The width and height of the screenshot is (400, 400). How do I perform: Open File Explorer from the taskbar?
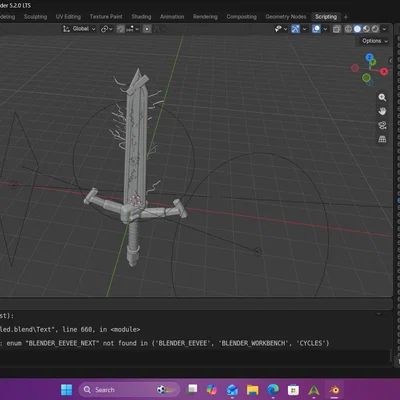tap(253, 390)
